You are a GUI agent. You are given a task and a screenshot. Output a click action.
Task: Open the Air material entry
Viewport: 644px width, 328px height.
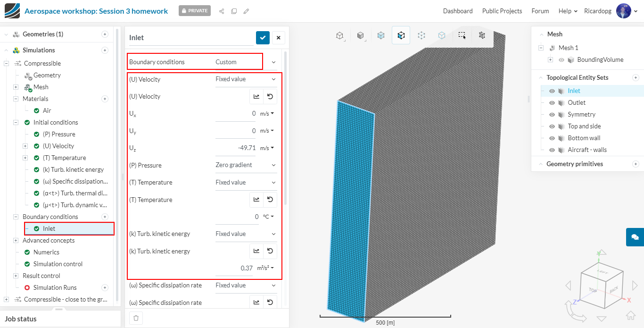[47, 110]
